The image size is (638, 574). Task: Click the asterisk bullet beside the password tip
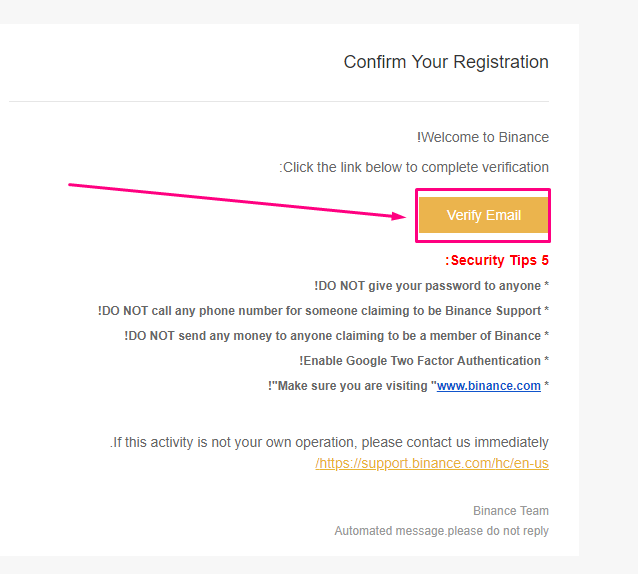coord(546,285)
